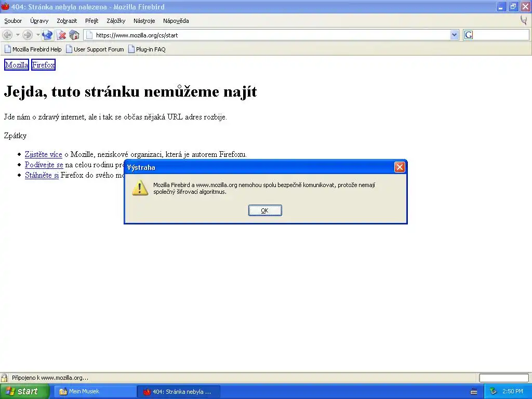
Task: Click the 404: Stránka nebyla taskbar button
Action: (179, 391)
